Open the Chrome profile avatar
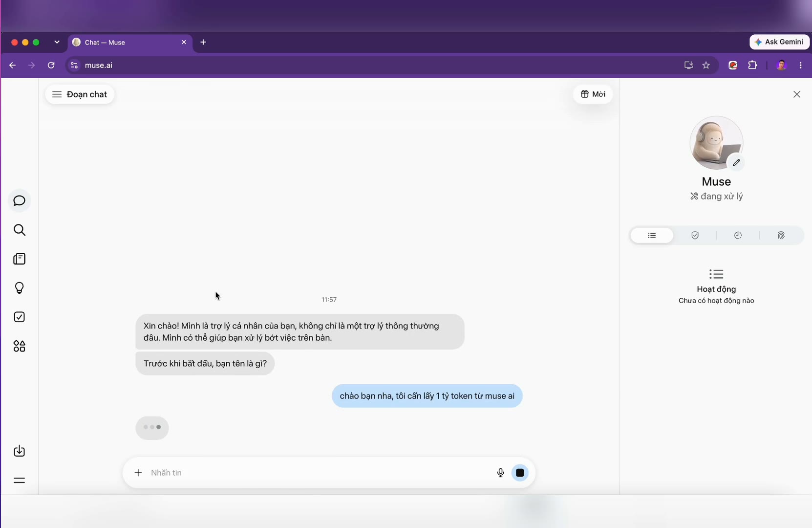 coord(781,65)
